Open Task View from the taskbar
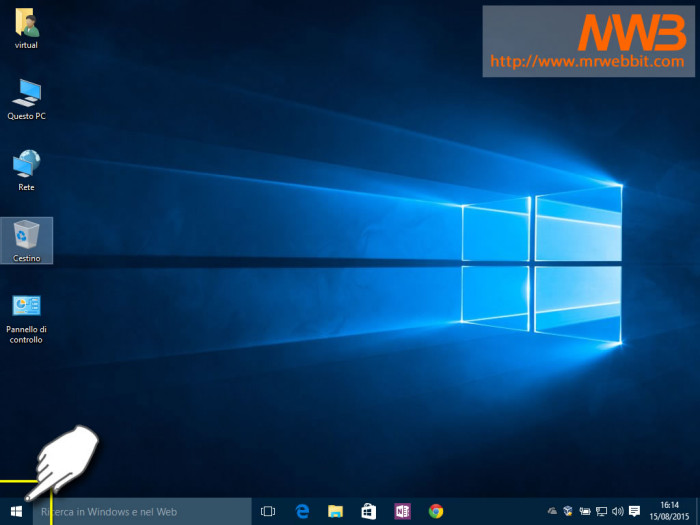The width and height of the screenshot is (700, 525). [x=268, y=512]
